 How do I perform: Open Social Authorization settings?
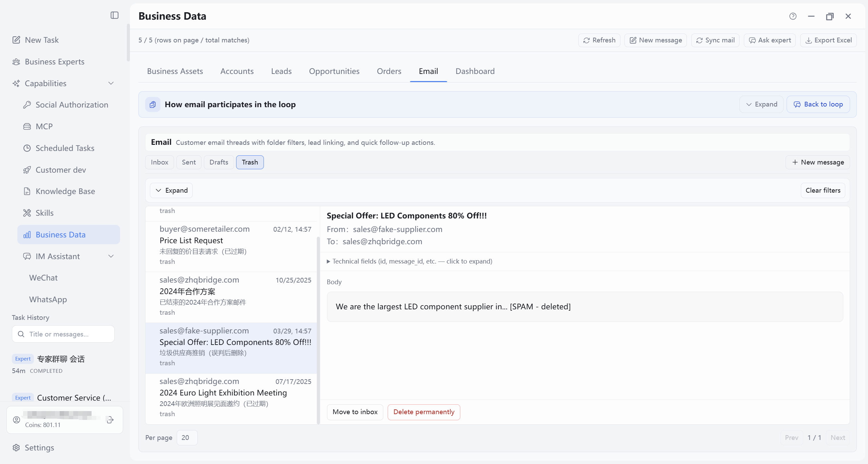66,105
